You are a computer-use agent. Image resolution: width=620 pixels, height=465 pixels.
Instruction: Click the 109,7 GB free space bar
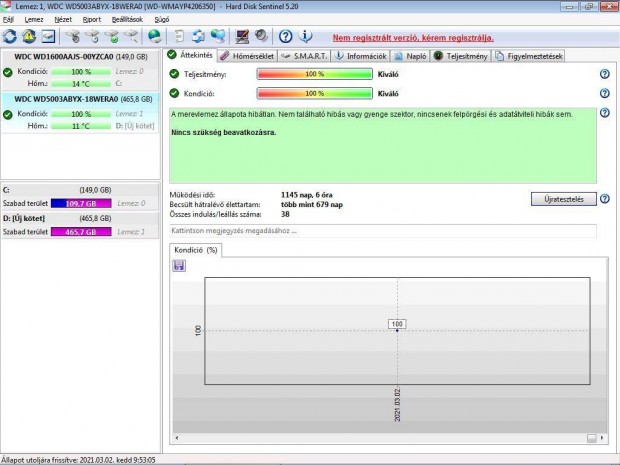click(81, 203)
